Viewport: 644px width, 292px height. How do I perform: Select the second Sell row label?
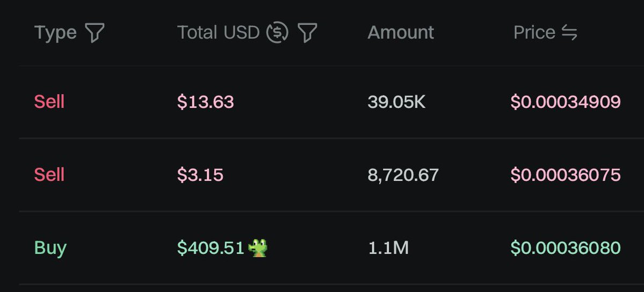pos(49,174)
